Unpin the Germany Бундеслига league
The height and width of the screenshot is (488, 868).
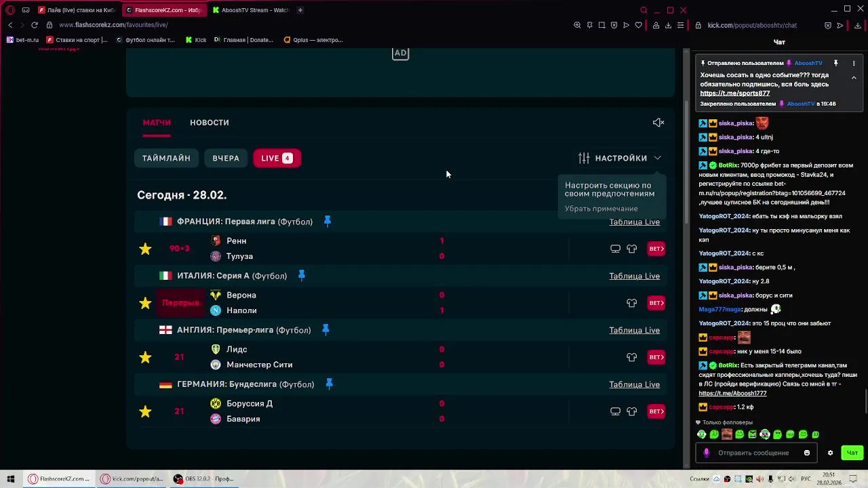tap(329, 384)
